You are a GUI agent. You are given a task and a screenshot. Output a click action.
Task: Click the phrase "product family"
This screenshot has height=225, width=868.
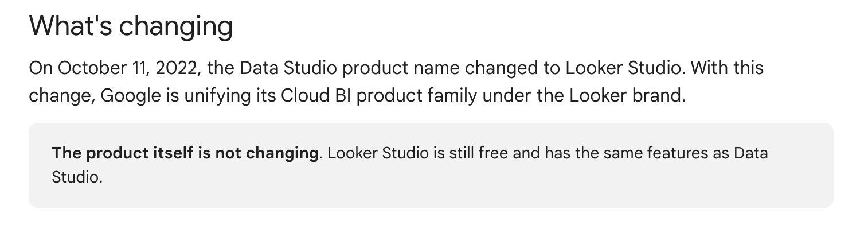[414, 96]
